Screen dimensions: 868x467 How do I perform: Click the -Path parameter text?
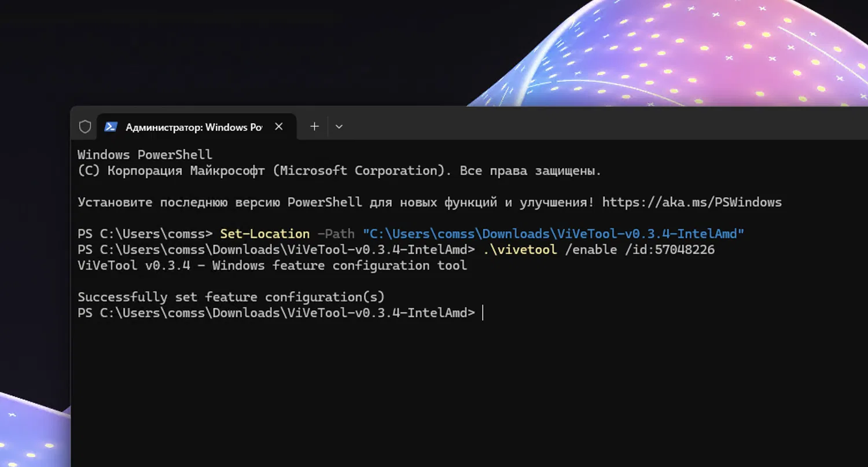(336, 234)
